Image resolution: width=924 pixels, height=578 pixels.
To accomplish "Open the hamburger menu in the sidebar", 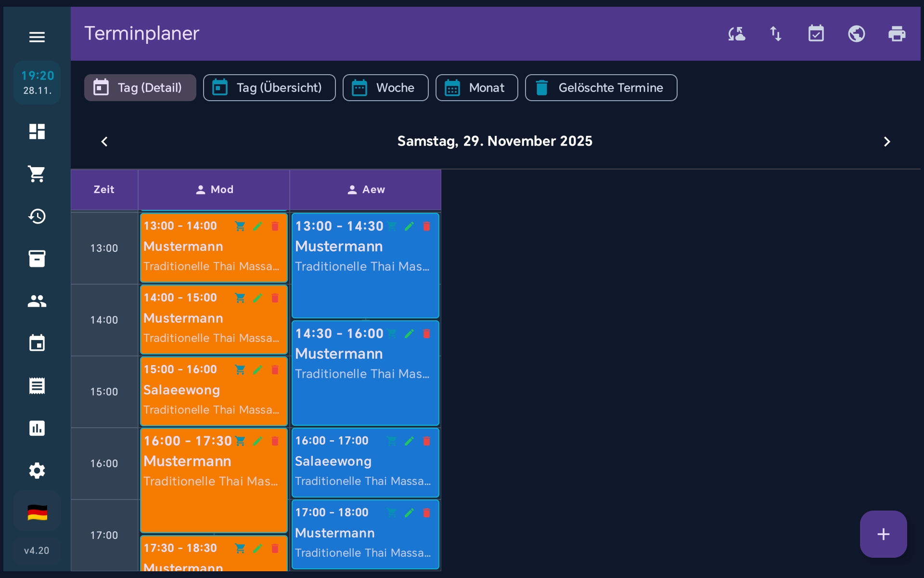I will pyautogui.click(x=37, y=37).
